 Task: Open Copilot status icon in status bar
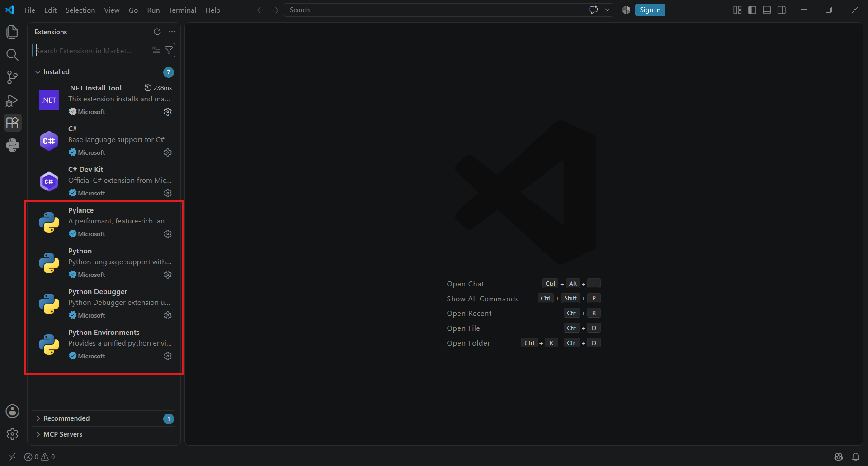[x=839, y=457]
